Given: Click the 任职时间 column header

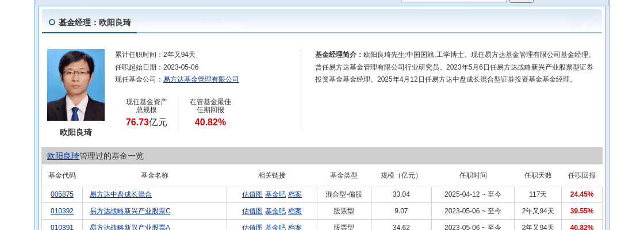Looking at the screenshot, I should [x=473, y=175].
